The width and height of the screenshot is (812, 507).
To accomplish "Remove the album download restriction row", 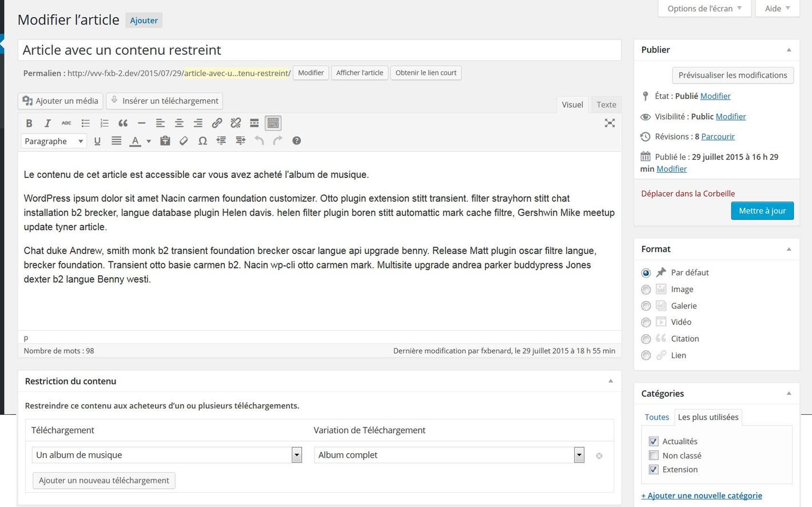I will coord(599,456).
